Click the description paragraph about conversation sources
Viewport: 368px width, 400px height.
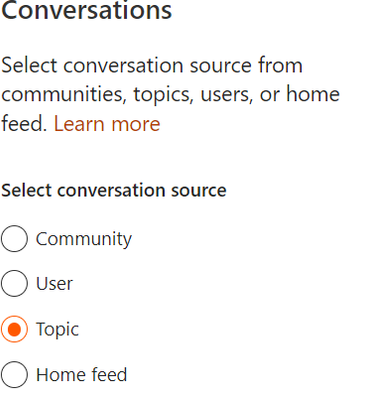pos(170,94)
